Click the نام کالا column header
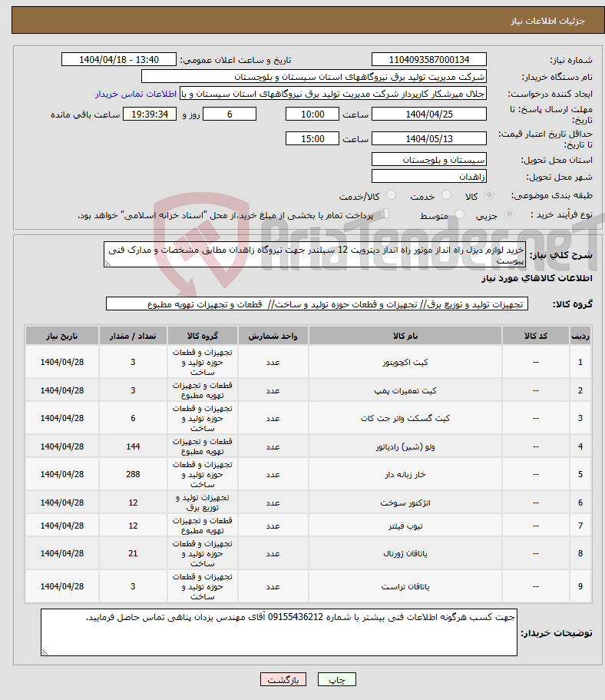The width and height of the screenshot is (605, 700). tap(405, 336)
